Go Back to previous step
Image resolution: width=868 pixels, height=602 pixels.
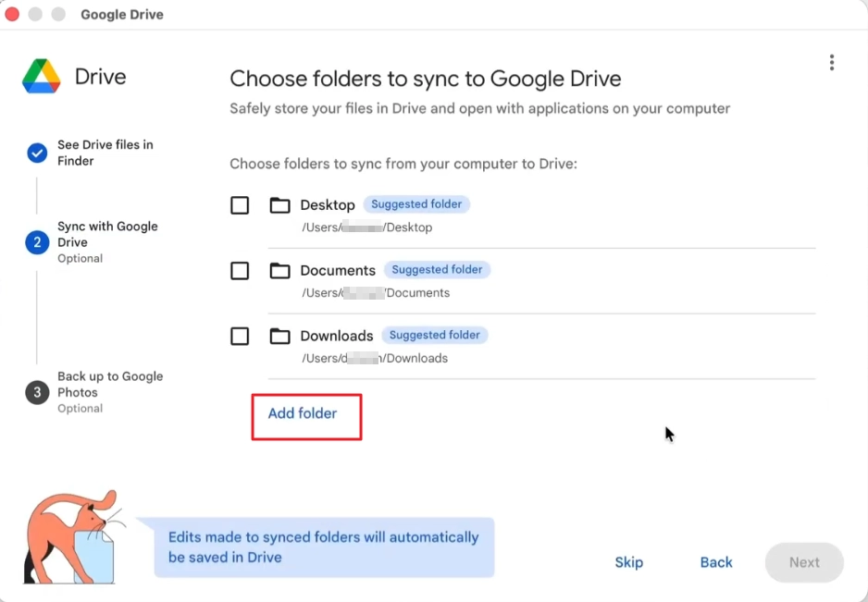click(x=715, y=562)
